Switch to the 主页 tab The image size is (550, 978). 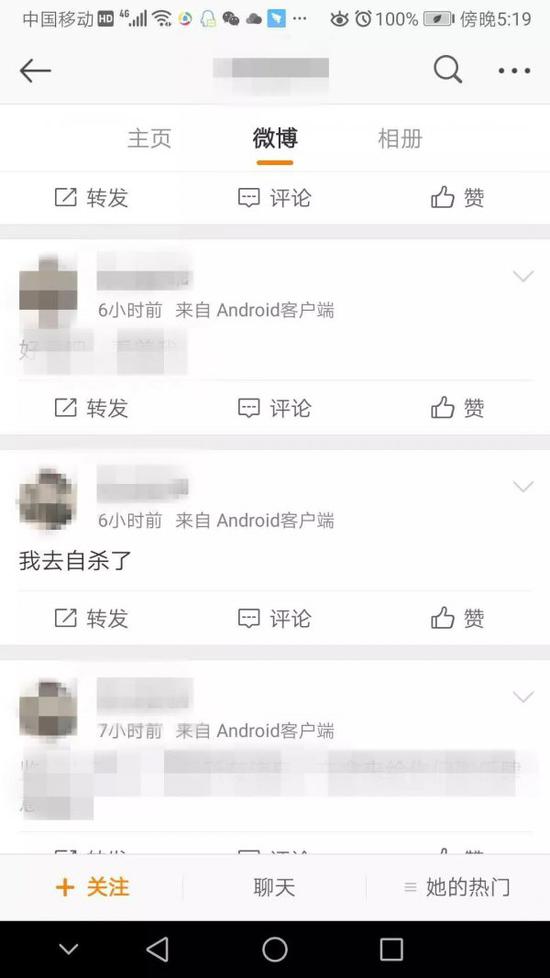tap(150, 138)
